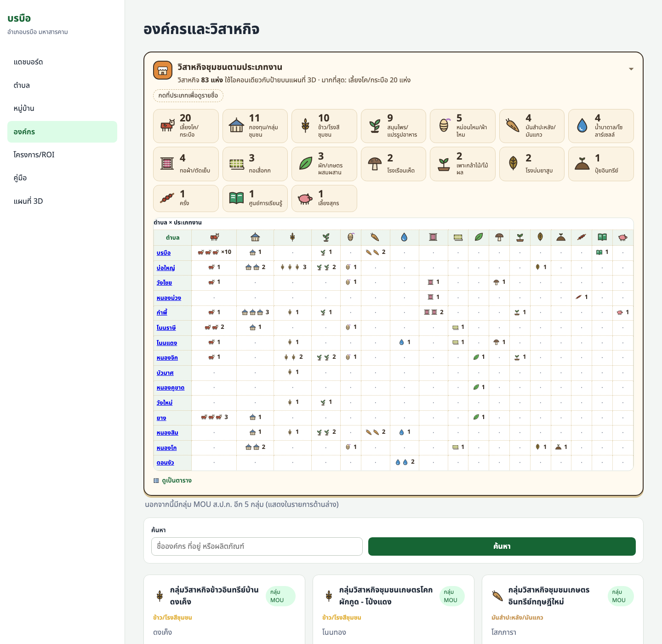Select the โรงเรือนเห็ด mushroom category card

coord(394,164)
